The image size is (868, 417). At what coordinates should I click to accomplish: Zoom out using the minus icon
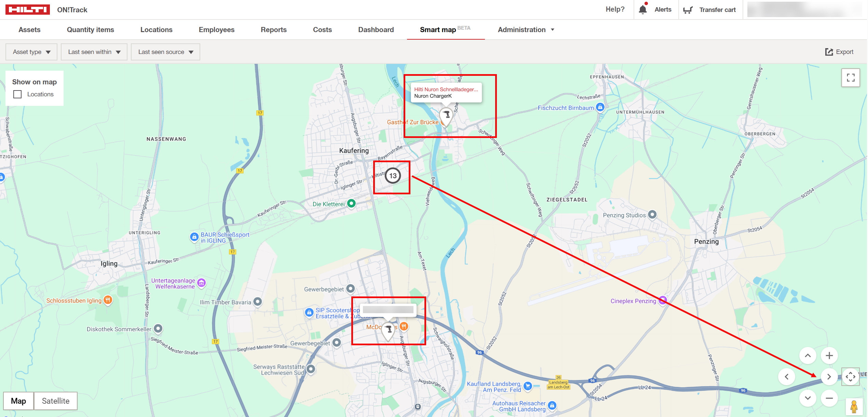pyautogui.click(x=829, y=398)
